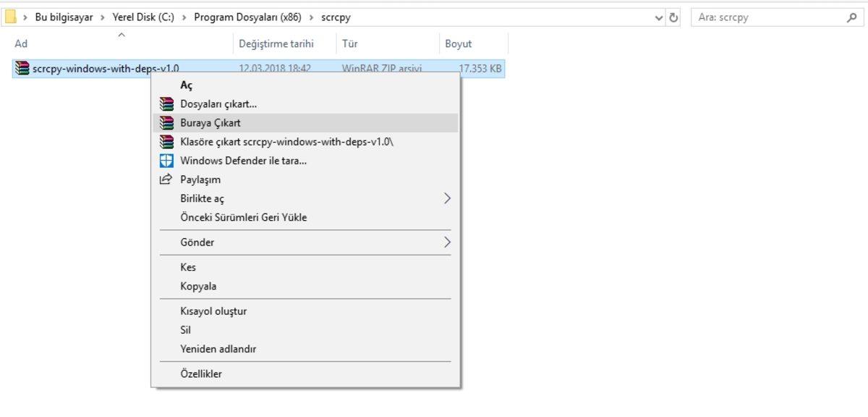Choose Yeniden adlandır menu entry

click(x=218, y=349)
